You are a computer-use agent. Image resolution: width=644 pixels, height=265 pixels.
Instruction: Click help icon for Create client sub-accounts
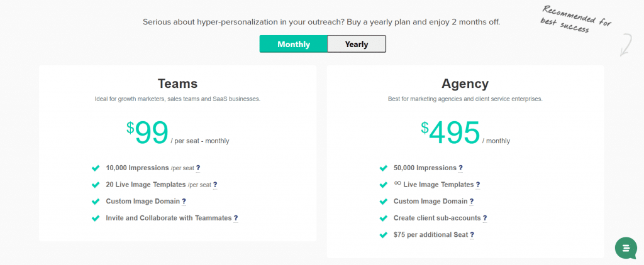485,219
